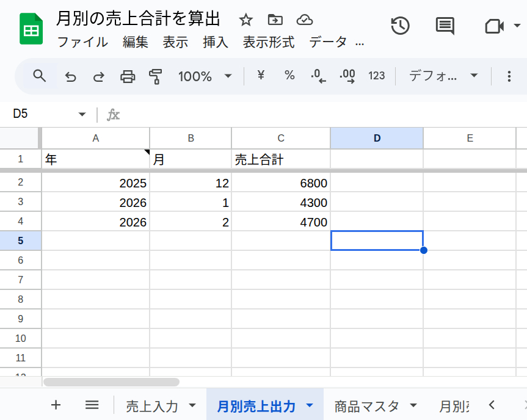Format cell as currency with ¥ icon

(260, 76)
